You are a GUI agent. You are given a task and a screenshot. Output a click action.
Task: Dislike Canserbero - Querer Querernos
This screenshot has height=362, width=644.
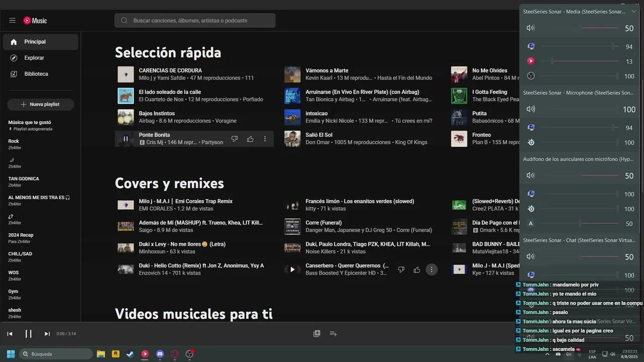point(401,269)
